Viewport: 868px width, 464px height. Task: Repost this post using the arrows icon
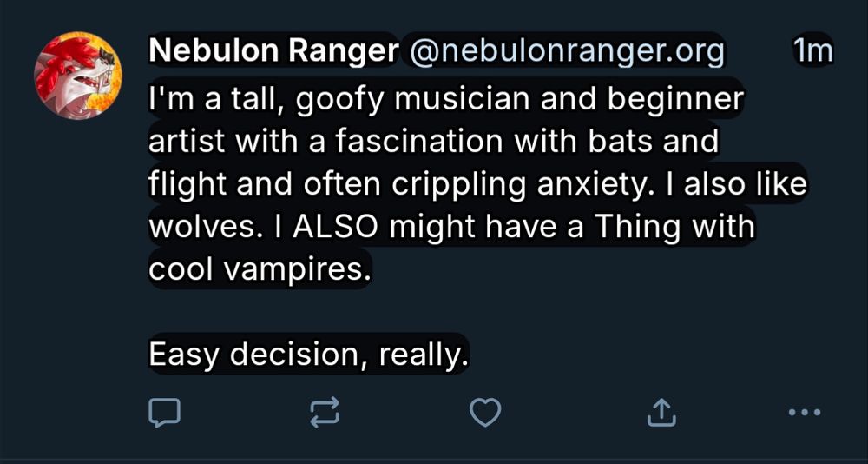point(325,413)
